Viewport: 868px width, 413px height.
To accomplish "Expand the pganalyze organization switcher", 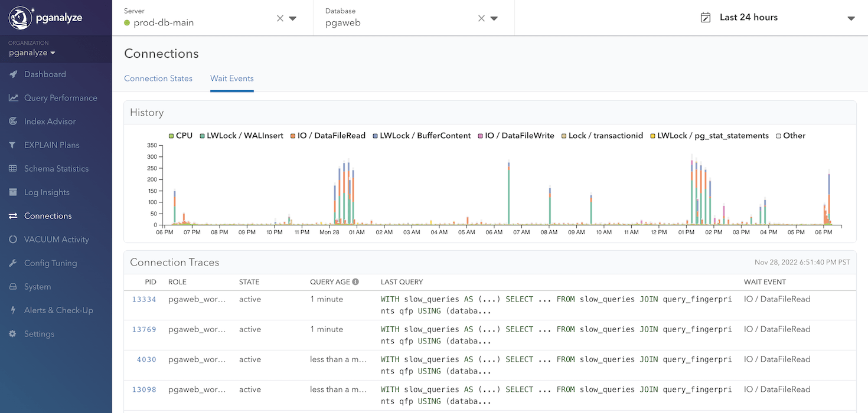I will 32,53.
